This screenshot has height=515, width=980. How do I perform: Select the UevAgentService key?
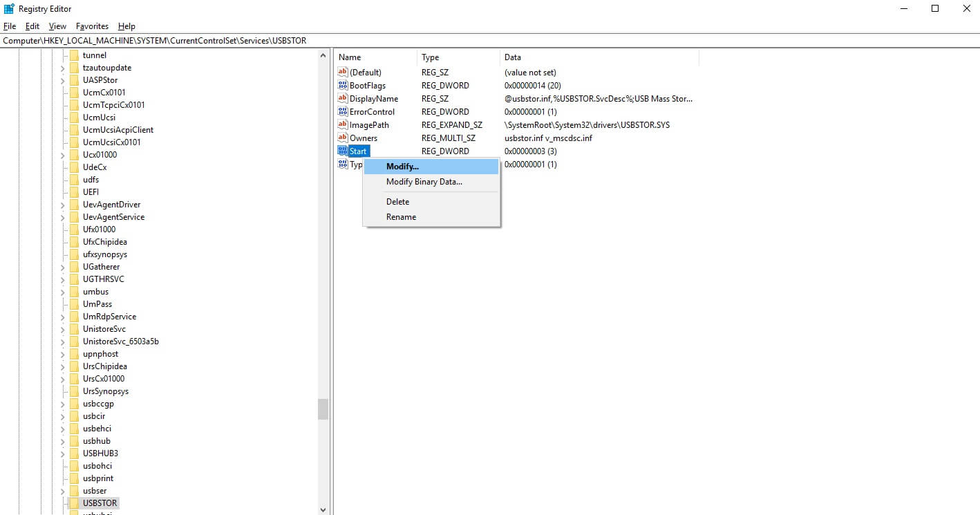tap(113, 216)
